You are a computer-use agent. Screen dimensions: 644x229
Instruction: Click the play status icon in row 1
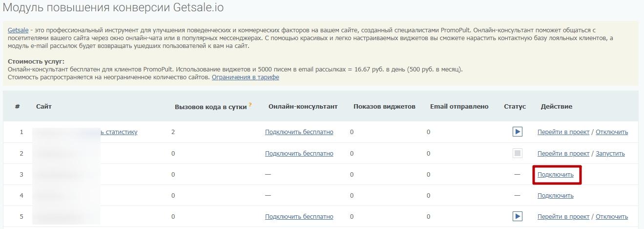tap(518, 132)
